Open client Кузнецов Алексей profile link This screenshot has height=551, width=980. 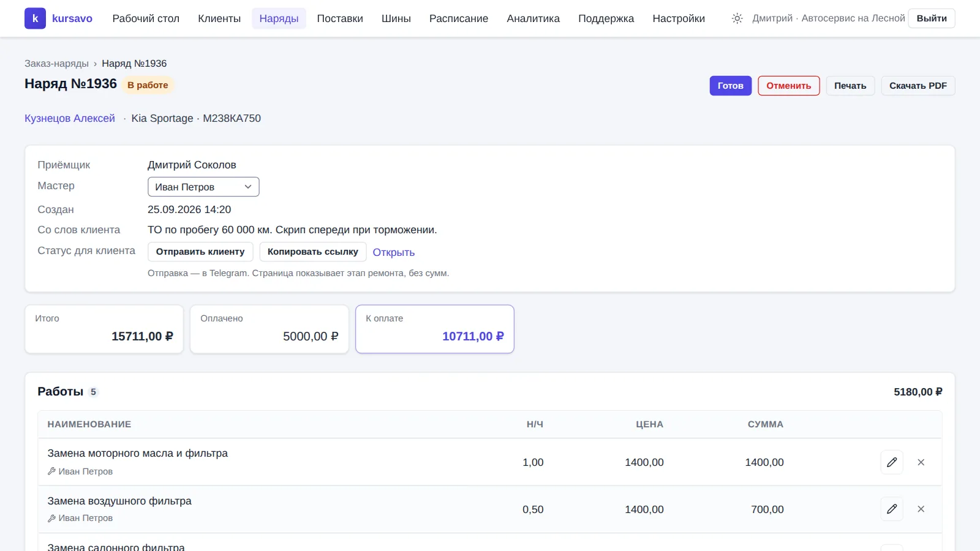pyautogui.click(x=70, y=118)
